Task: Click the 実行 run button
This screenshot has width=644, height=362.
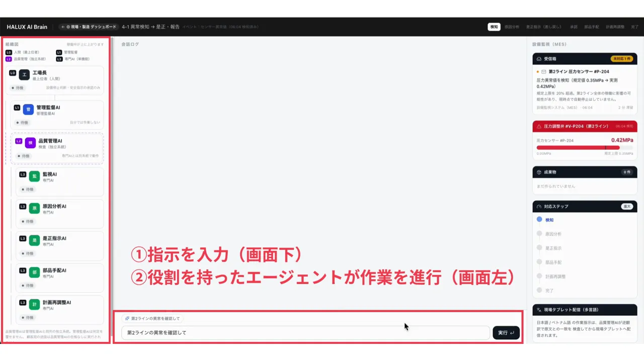Action: 506,333
